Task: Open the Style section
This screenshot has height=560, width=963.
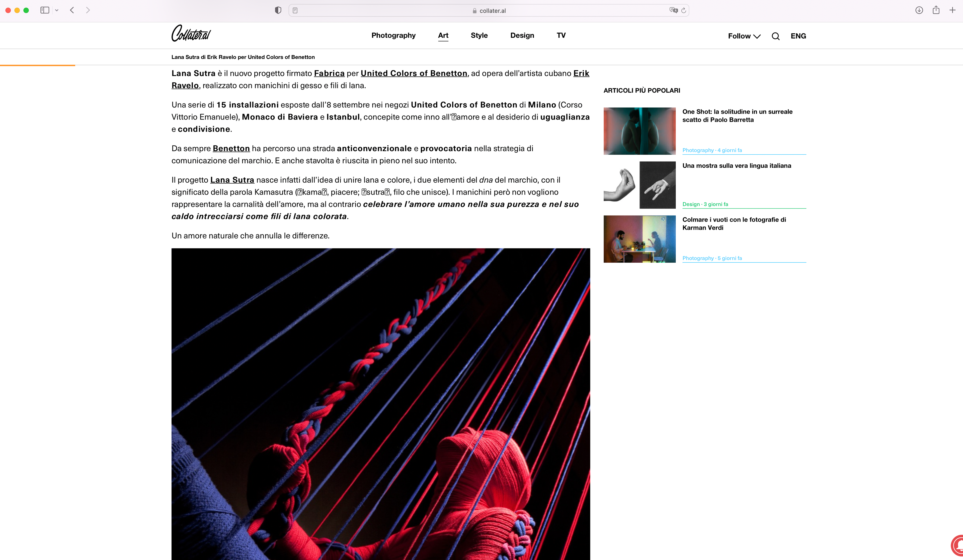Action: point(479,36)
